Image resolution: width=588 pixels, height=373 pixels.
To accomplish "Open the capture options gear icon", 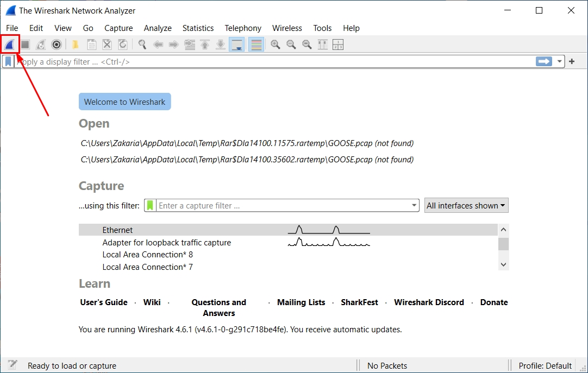I will click(x=57, y=45).
